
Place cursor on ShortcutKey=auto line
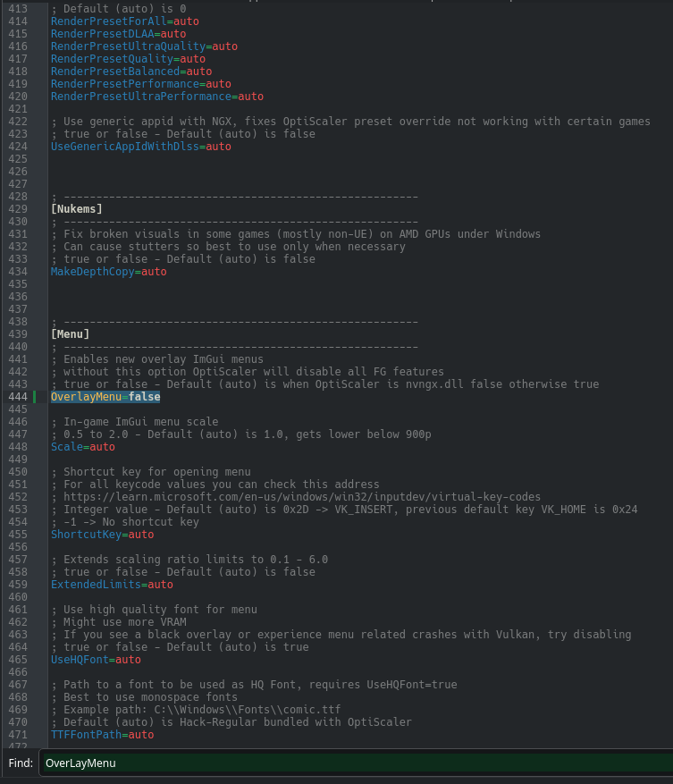tap(103, 535)
